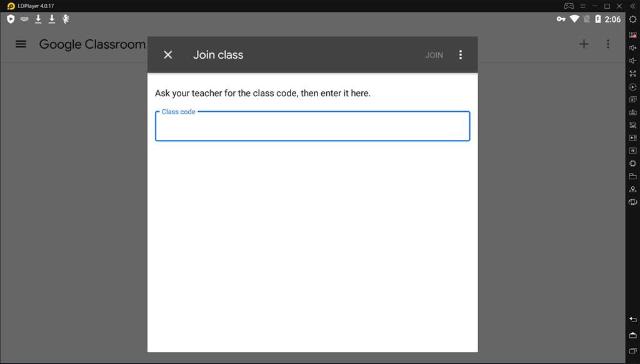Open the LDPlayer shared folder icon

click(x=632, y=176)
